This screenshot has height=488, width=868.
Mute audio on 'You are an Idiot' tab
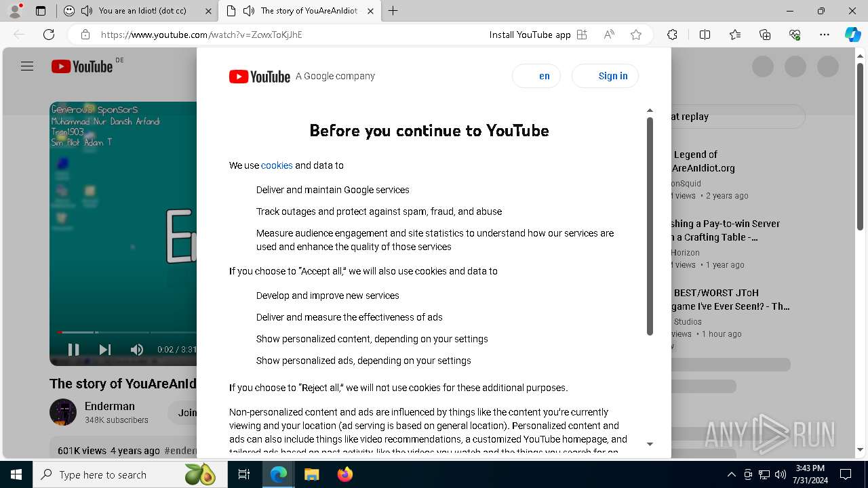[87, 11]
